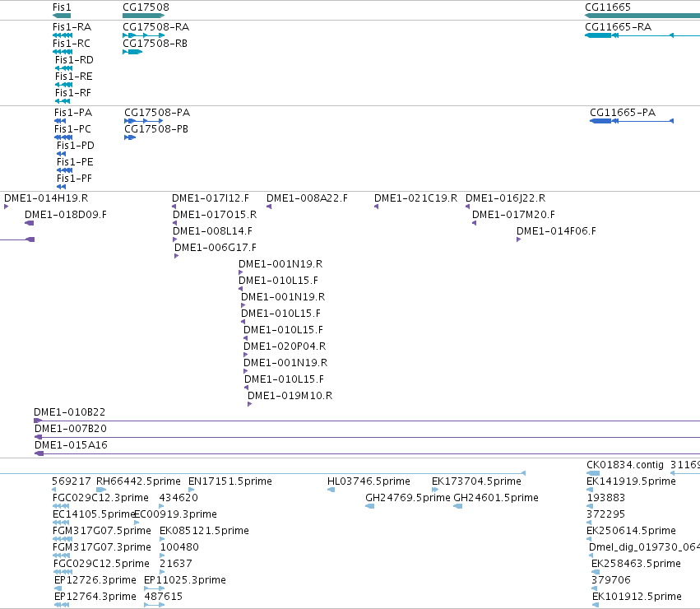The height and width of the screenshot is (609, 700).
Task: Click BAC end DME1-021C19.R
Action: point(415,198)
